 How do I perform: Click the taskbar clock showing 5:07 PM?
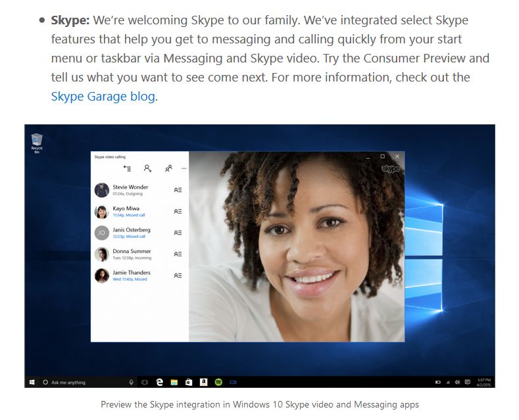(484, 383)
